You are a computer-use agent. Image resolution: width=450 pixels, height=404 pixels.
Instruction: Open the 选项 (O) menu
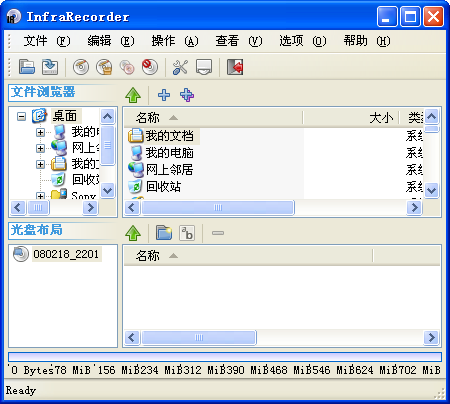(x=303, y=41)
